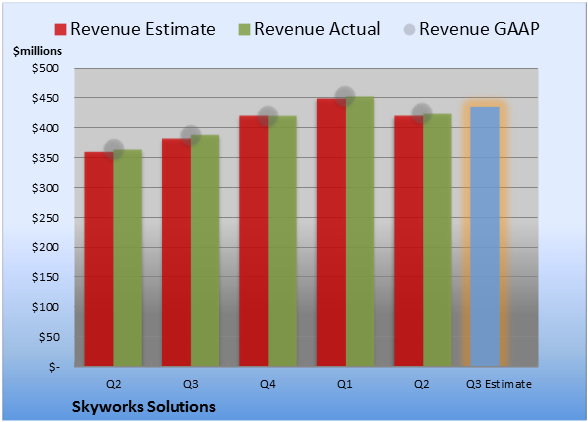Click the 'Q1' x-axis label
Image resolution: width=588 pixels, height=422 pixels.
(345, 384)
